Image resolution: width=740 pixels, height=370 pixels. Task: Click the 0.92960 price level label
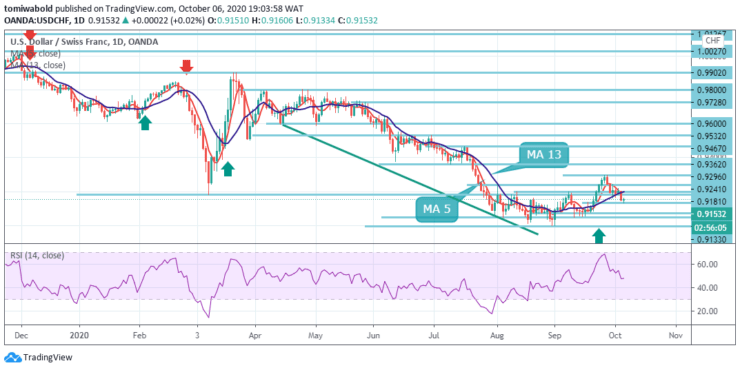(x=711, y=177)
